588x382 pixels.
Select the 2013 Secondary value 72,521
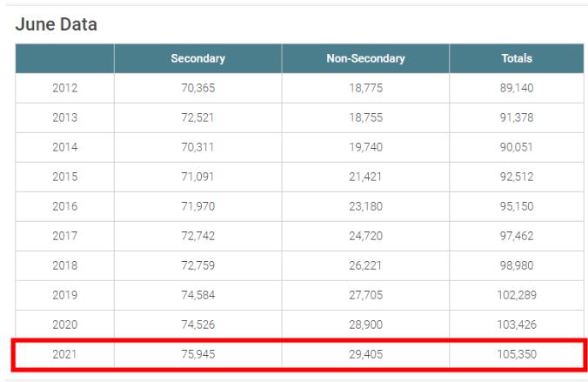click(197, 117)
